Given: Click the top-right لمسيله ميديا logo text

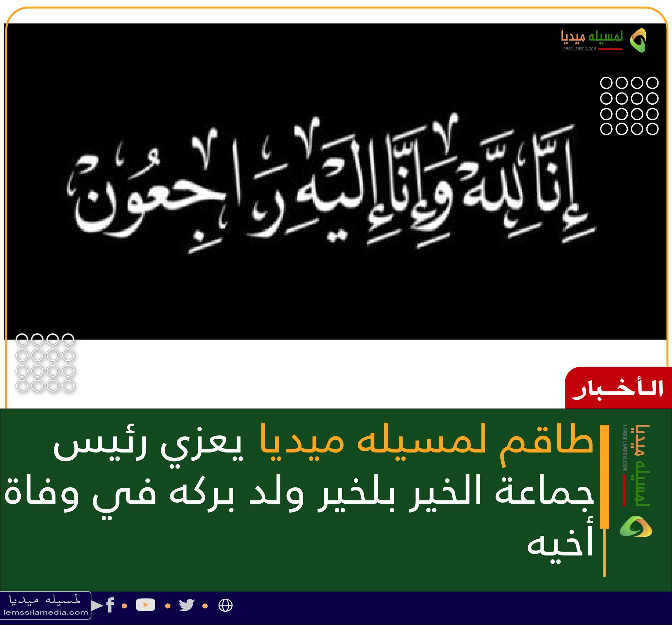Looking at the screenshot, I should [x=592, y=37].
